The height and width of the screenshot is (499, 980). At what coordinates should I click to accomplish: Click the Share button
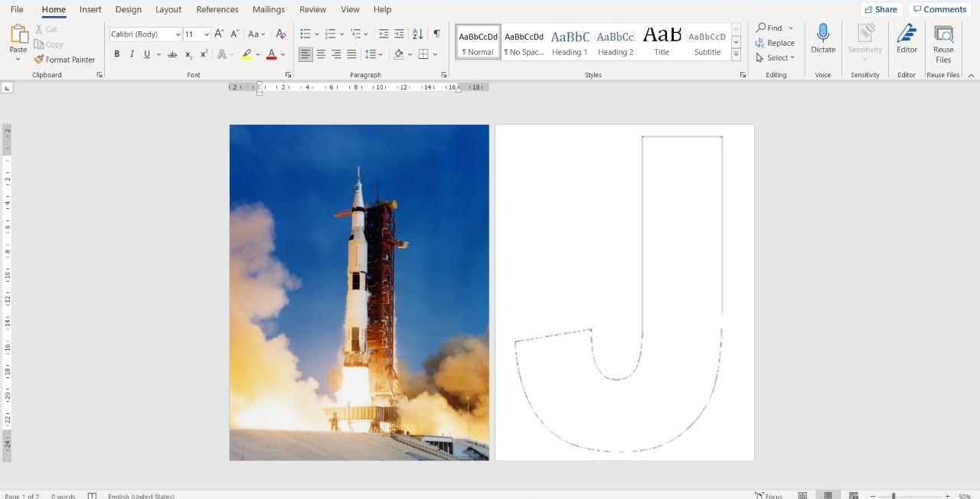click(881, 9)
